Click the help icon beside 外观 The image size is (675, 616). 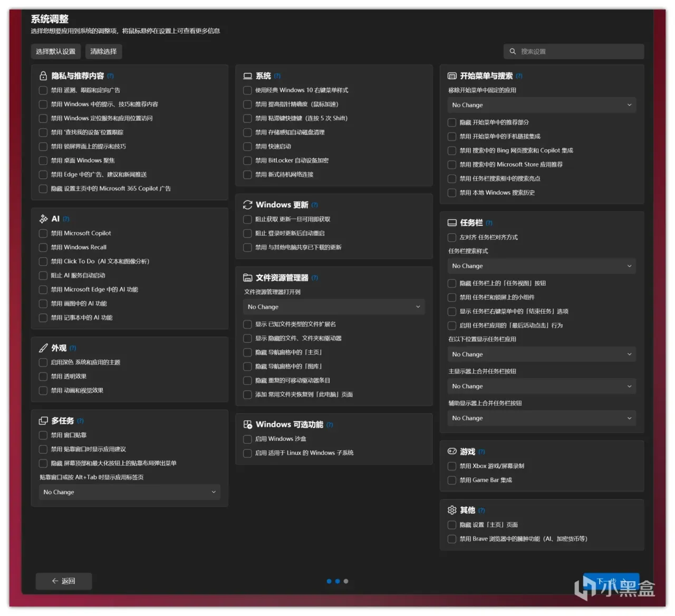point(73,348)
